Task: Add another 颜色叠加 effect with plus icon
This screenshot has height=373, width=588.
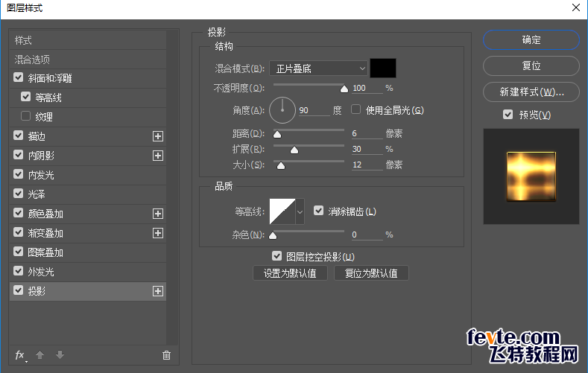Action: tap(158, 214)
